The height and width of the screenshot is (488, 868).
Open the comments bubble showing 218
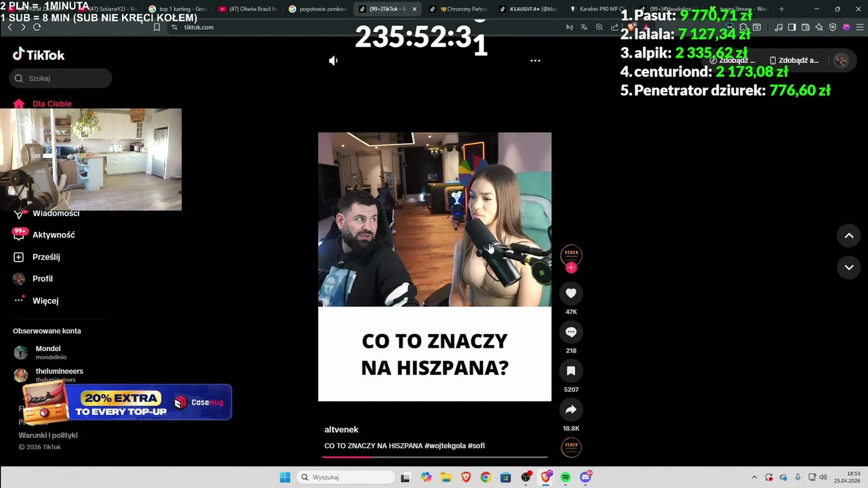tap(571, 332)
